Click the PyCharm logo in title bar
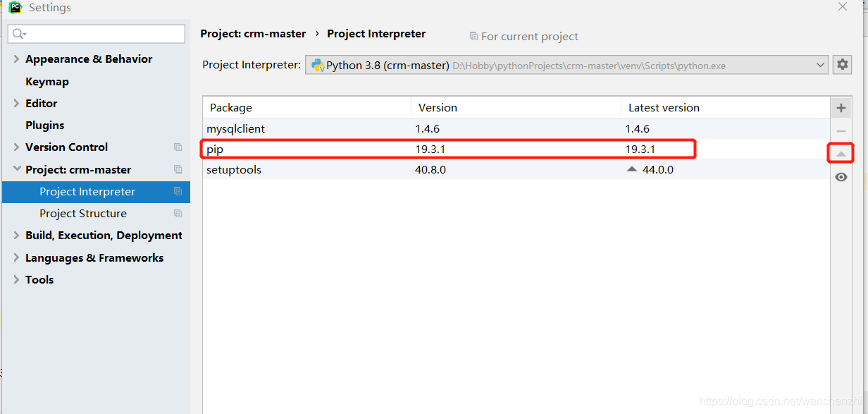The height and width of the screenshot is (414, 868). tap(15, 8)
